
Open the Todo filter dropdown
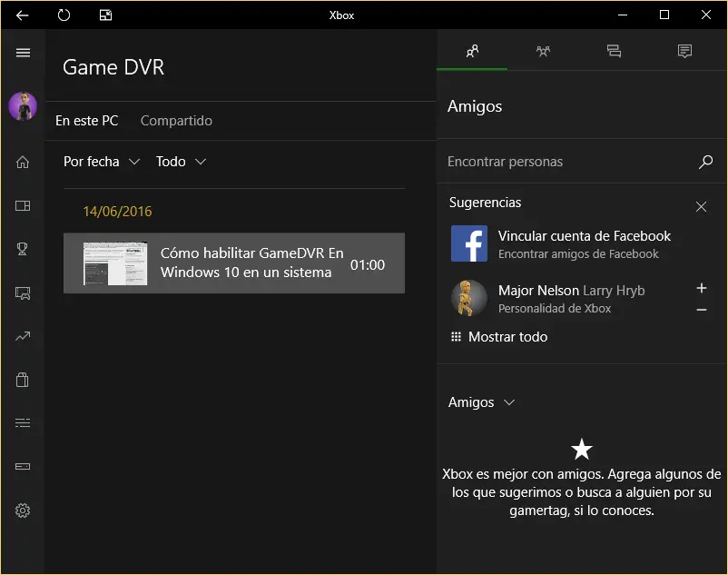(x=181, y=162)
